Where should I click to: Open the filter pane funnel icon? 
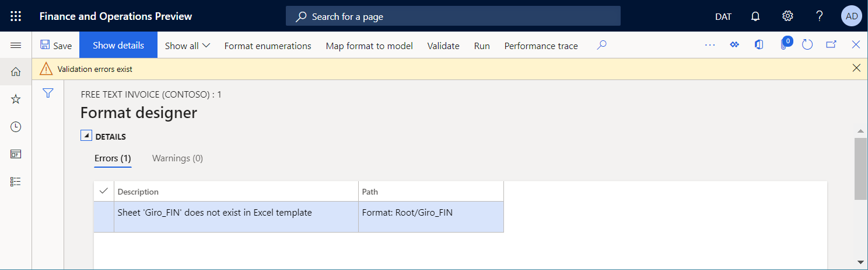coord(48,93)
